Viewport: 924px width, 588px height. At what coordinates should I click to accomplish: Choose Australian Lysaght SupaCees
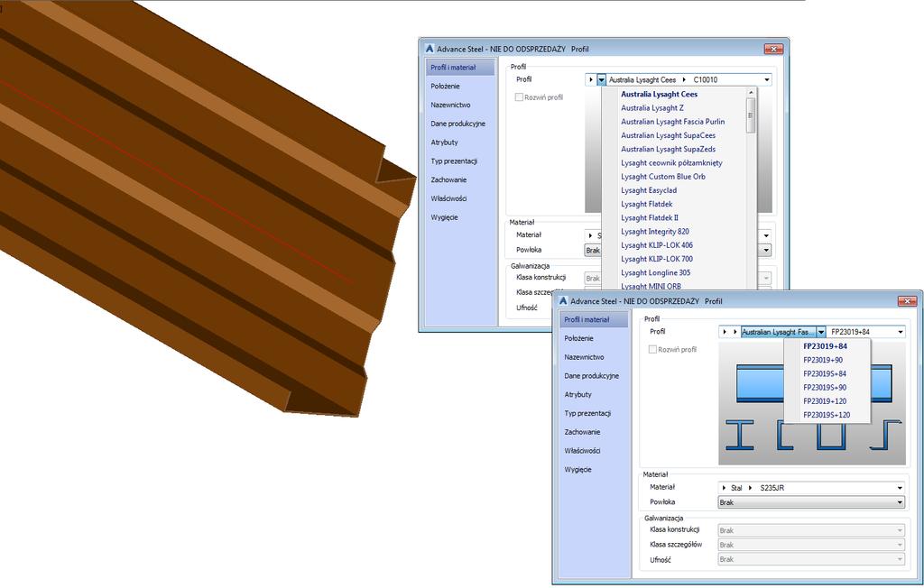coord(668,135)
